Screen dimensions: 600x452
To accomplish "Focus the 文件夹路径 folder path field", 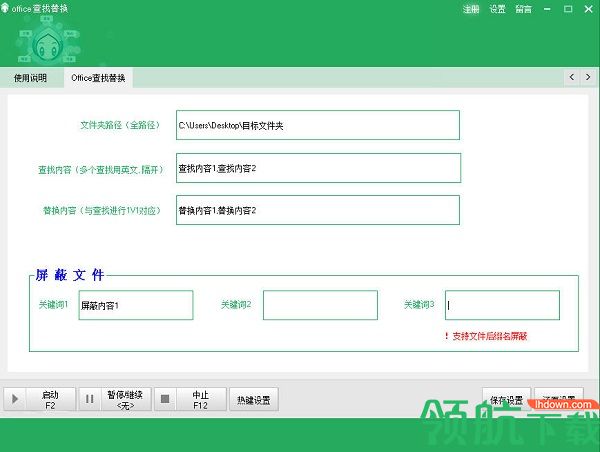I will pos(318,125).
